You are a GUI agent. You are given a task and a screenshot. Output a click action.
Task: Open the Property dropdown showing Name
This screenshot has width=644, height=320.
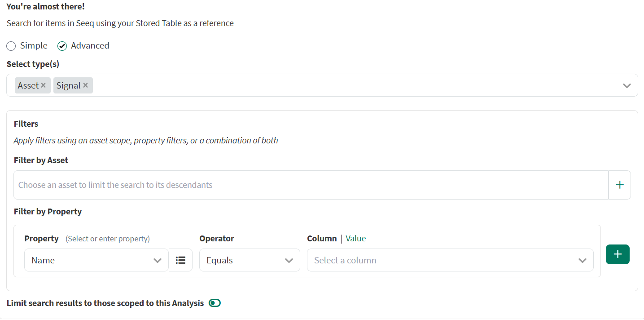(90, 260)
